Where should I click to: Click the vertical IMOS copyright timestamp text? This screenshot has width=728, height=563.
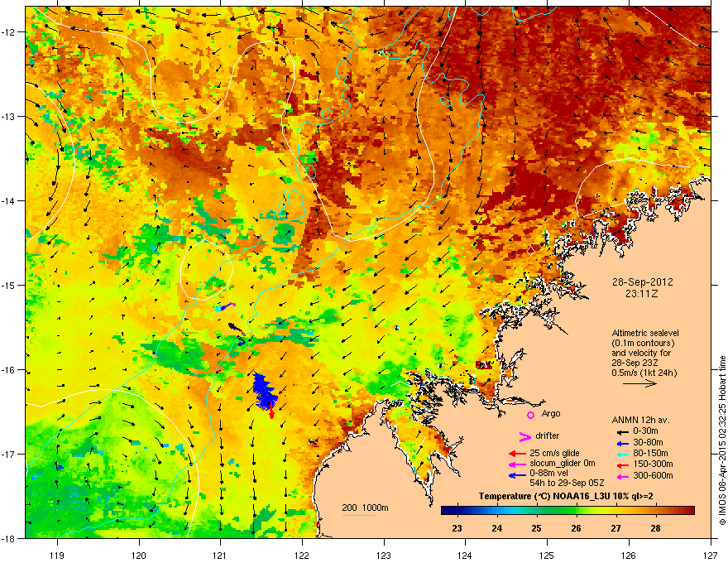[722, 440]
